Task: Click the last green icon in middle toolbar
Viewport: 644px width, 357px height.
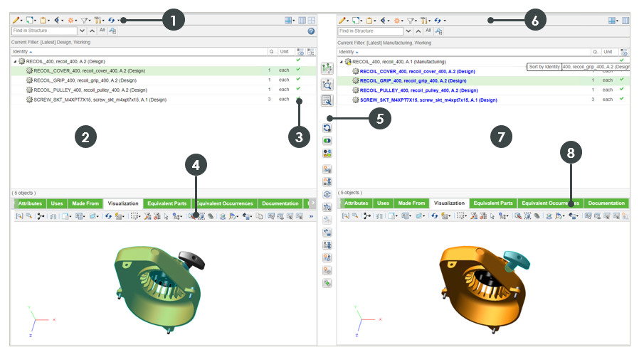Action: (x=327, y=283)
